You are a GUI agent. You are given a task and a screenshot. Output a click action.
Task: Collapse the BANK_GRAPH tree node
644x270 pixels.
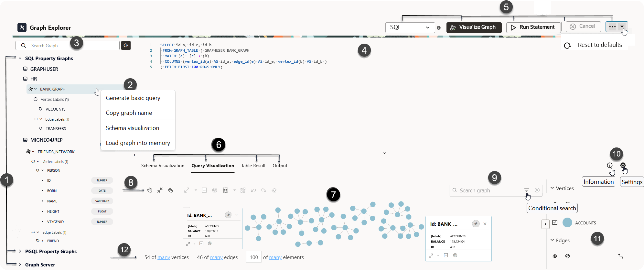35,89
